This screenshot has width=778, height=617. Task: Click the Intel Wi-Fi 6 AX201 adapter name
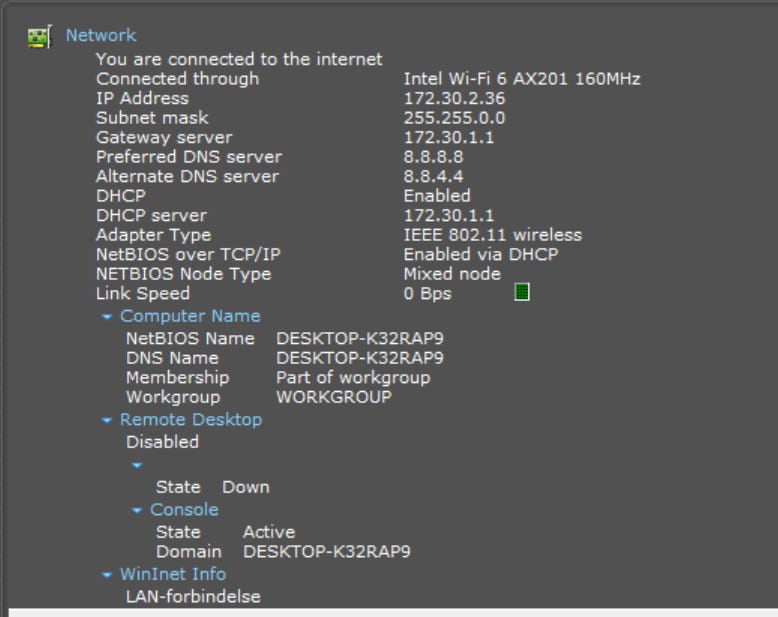tap(522, 79)
